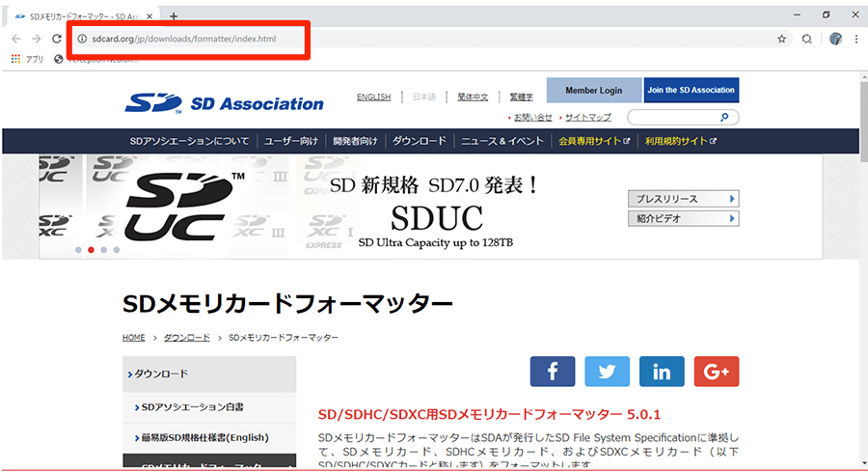The height and width of the screenshot is (472, 868).
Task: Click the SD Association logo
Action: pyautogui.click(x=224, y=103)
